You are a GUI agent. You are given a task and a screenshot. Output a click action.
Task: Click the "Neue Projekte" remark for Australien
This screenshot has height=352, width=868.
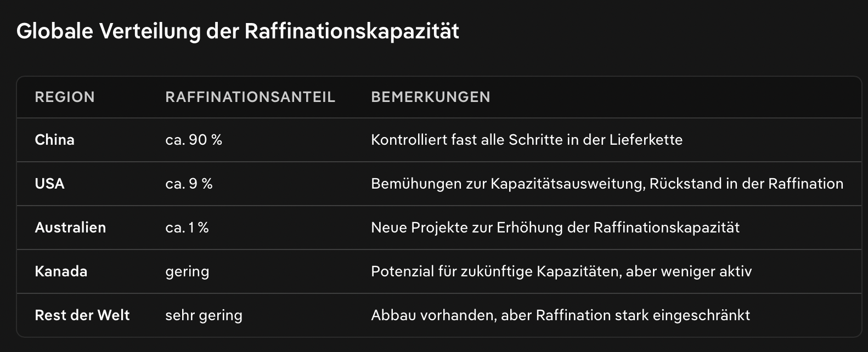pos(555,228)
